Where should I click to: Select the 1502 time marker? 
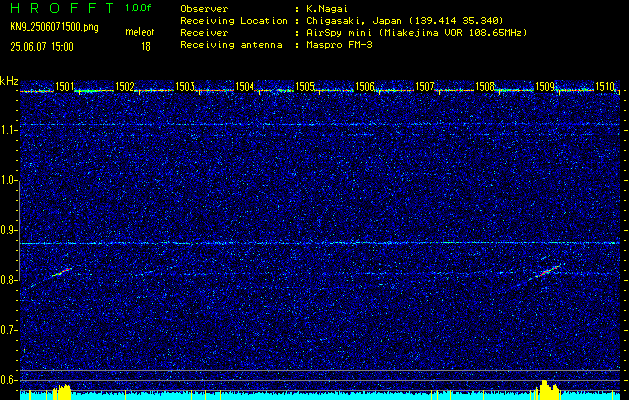pyautogui.click(x=125, y=86)
